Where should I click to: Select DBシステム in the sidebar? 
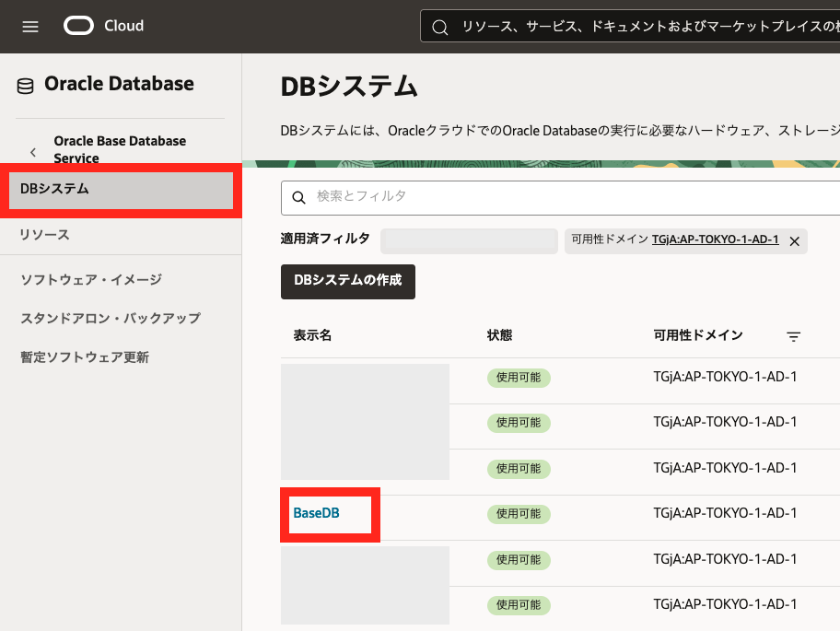(x=55, y=189)
